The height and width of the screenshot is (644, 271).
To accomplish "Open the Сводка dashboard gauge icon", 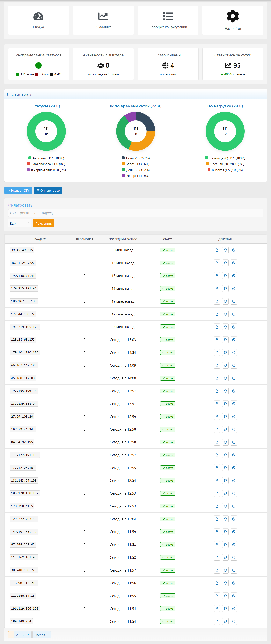I will (38, 17).
